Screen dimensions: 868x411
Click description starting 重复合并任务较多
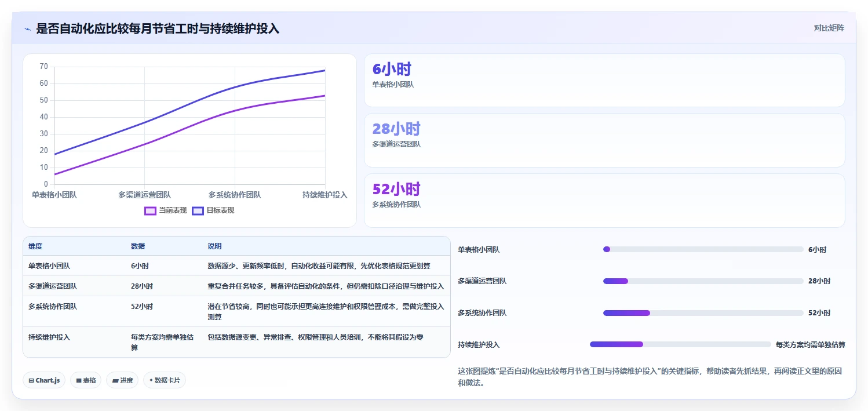click(326, 286)
